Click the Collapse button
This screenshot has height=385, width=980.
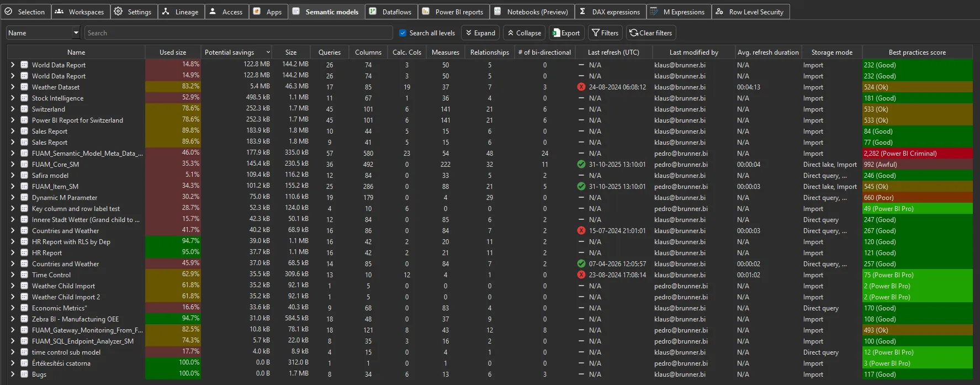[x=524, y=33]
